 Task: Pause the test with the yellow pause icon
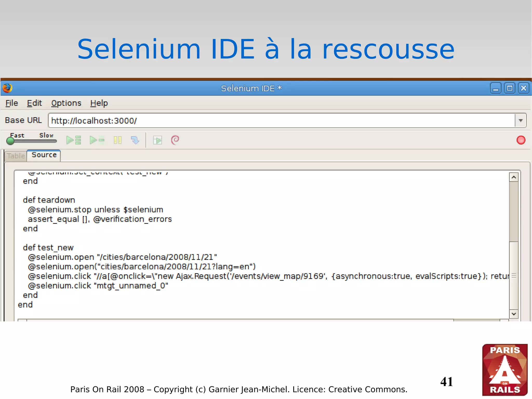pyautogui.click(x=117, y=140)
